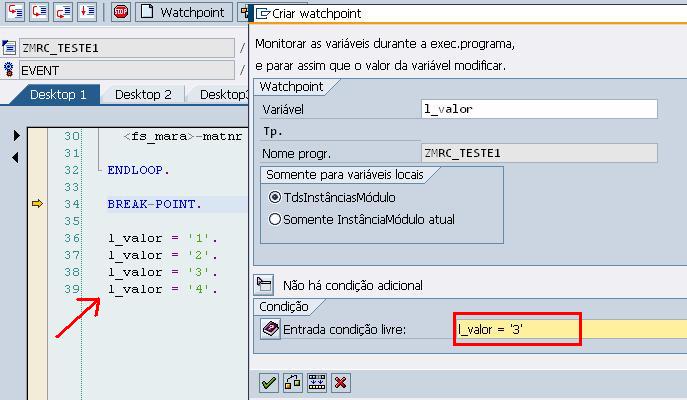Click the Variável input field
The image size is (687, 400).
(x=540, y=109)
